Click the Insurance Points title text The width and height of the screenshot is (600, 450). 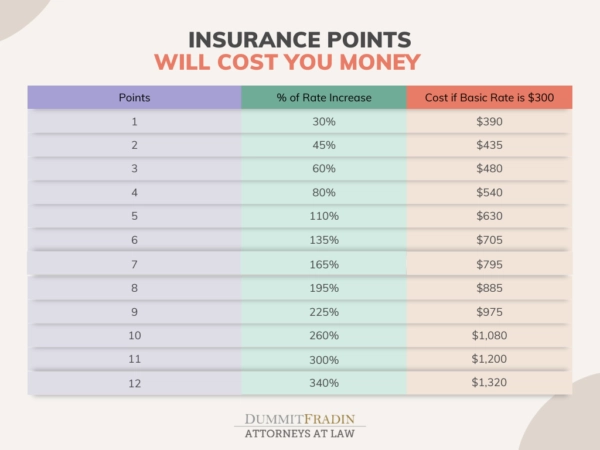[x=301, y=39]
